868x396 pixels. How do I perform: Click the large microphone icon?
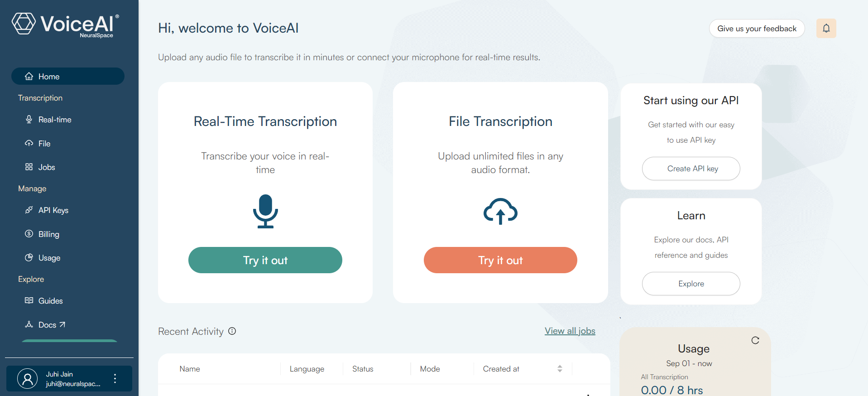click(265, 211)
